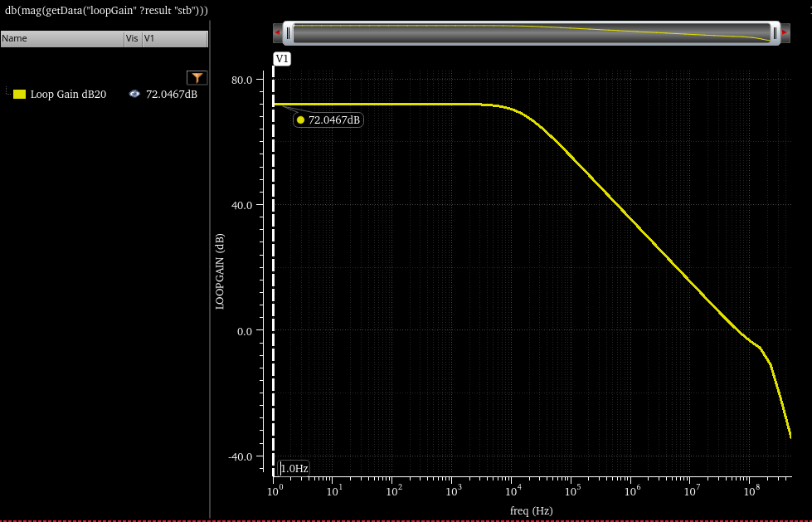This screenshot has width=812, height=522.
Task: Select the V1 vertical marker label
Action: pyautogui.click(x=282, y=59)
